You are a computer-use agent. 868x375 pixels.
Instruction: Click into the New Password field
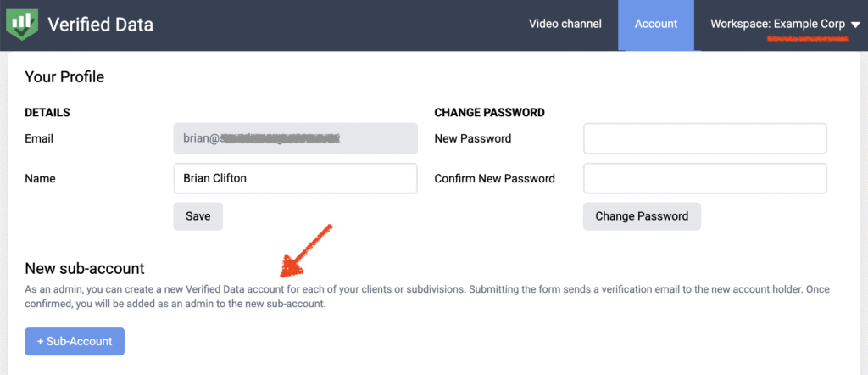[704, 138]
